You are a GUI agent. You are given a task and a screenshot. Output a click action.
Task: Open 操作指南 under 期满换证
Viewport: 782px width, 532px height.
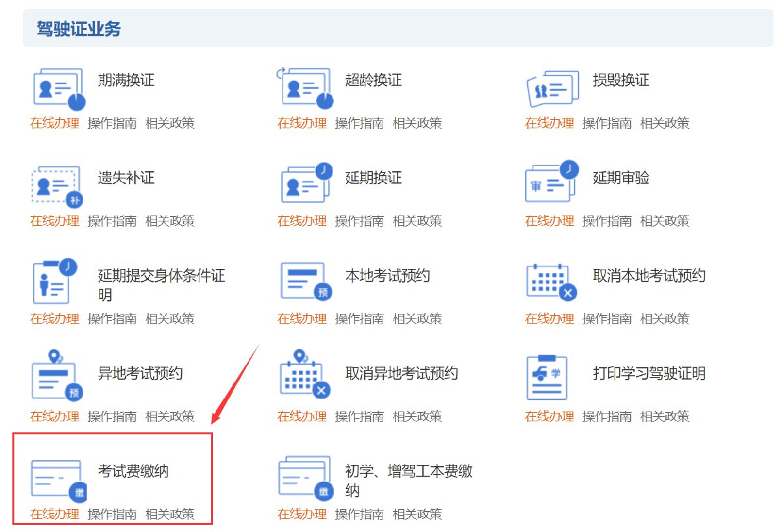pyautogui.click(x=112, y=123)
